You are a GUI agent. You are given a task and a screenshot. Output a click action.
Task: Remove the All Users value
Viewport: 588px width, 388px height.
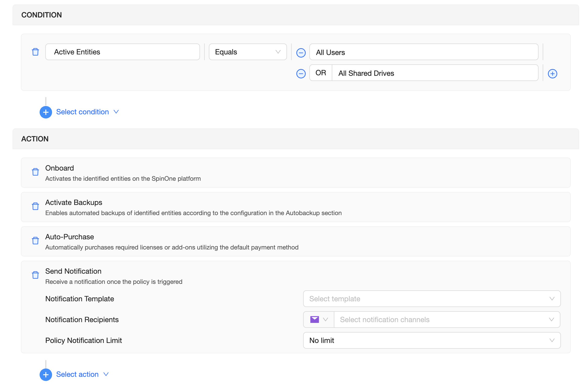point(301,53)
